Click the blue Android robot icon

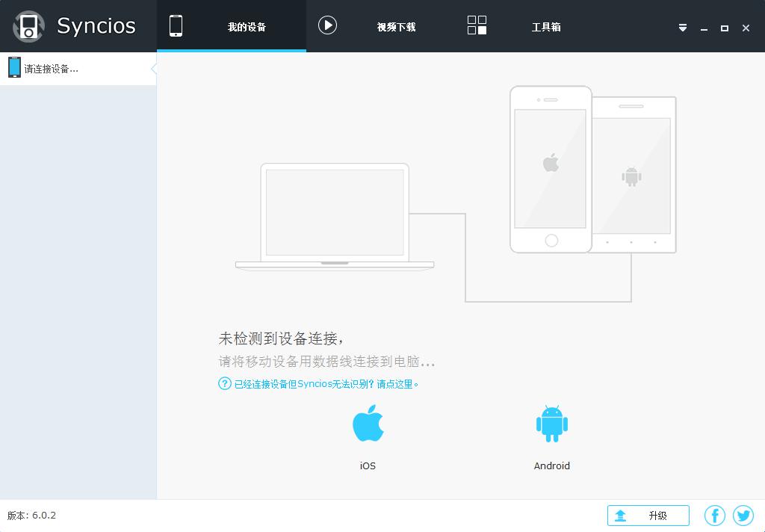[551, 424]
